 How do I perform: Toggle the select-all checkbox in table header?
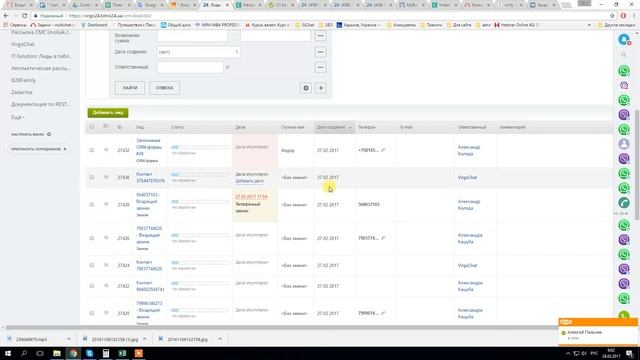tap(91, 127)
